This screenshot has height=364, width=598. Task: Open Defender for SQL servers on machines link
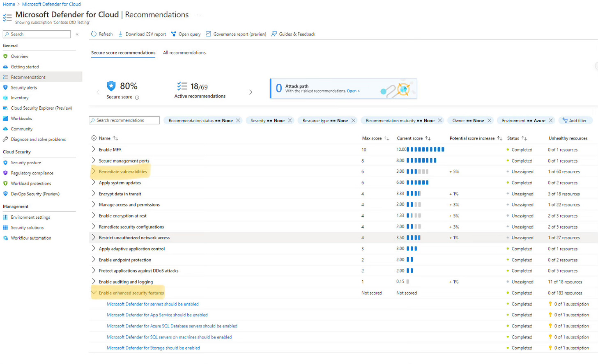169,337
